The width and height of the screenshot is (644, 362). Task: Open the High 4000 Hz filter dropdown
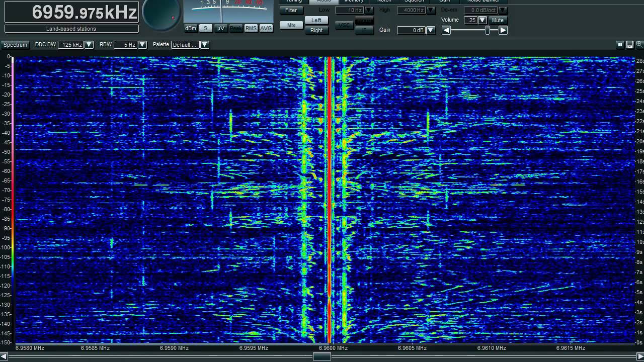coord(431,10)
